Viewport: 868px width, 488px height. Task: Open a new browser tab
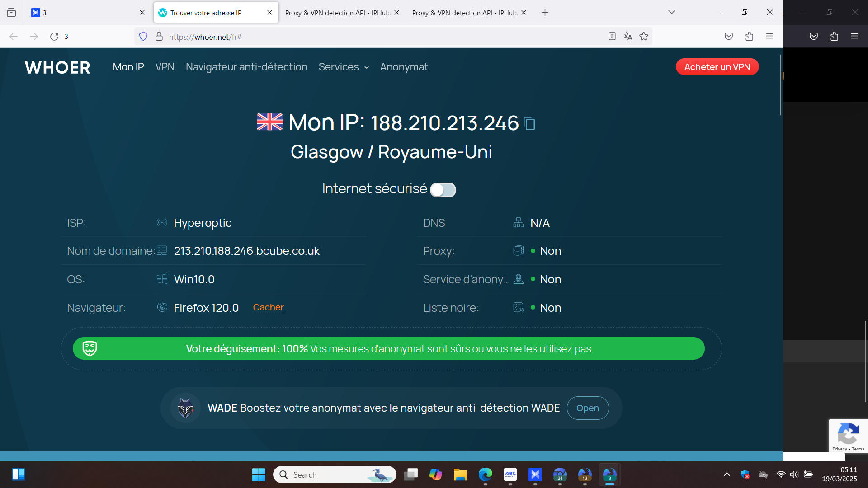point(545,13)
